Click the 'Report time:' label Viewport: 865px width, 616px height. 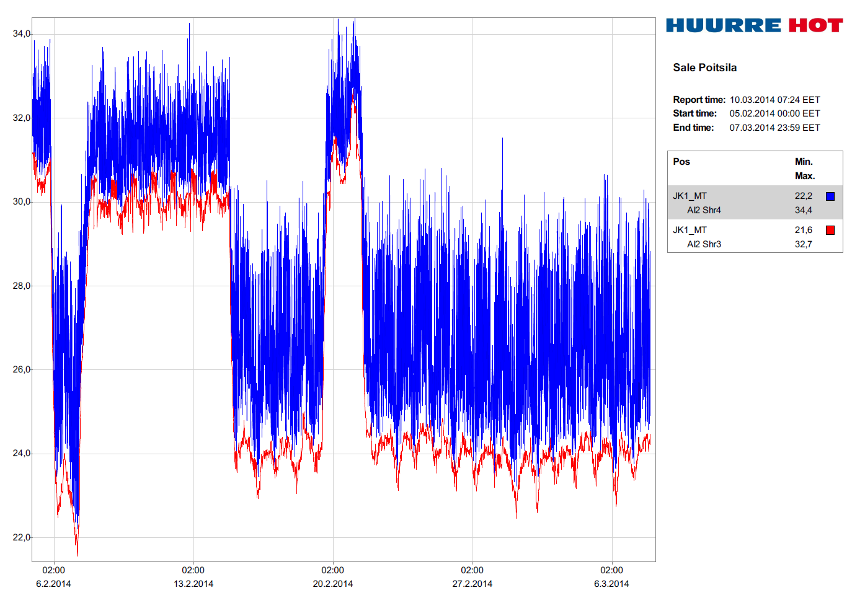click(699, 100)
